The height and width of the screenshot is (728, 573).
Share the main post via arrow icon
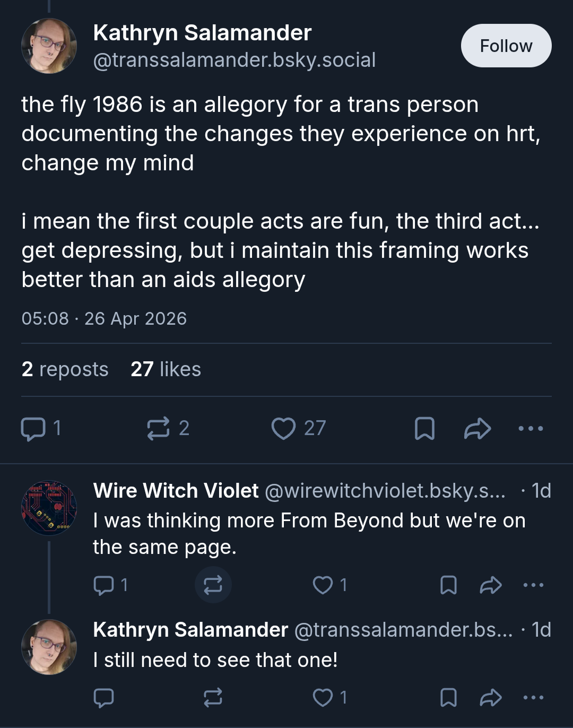[x=477, y=429]
